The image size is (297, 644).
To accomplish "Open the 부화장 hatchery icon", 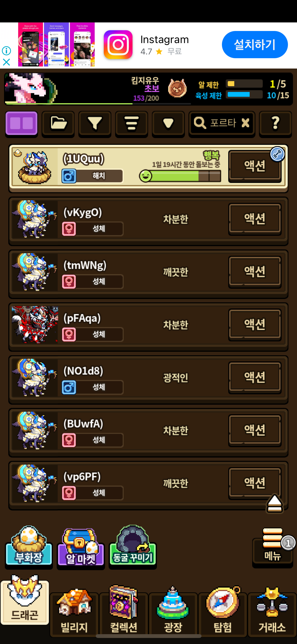I will tap(29, 547).
